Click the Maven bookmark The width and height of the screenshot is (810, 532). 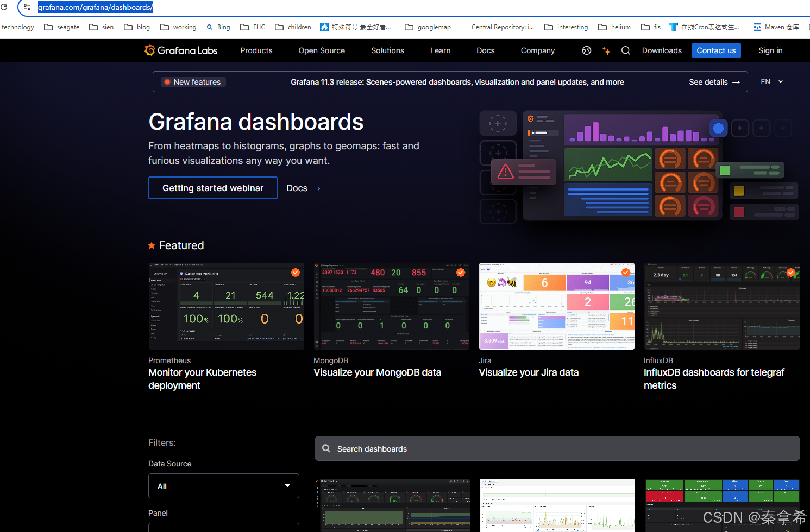[x=776, y=27]
